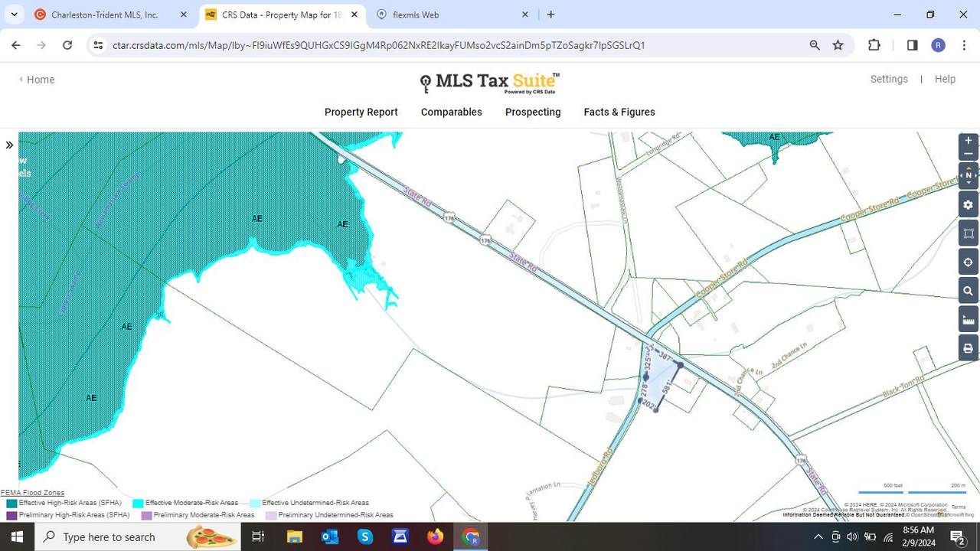Open the Property Report menu

pos(361,112)
